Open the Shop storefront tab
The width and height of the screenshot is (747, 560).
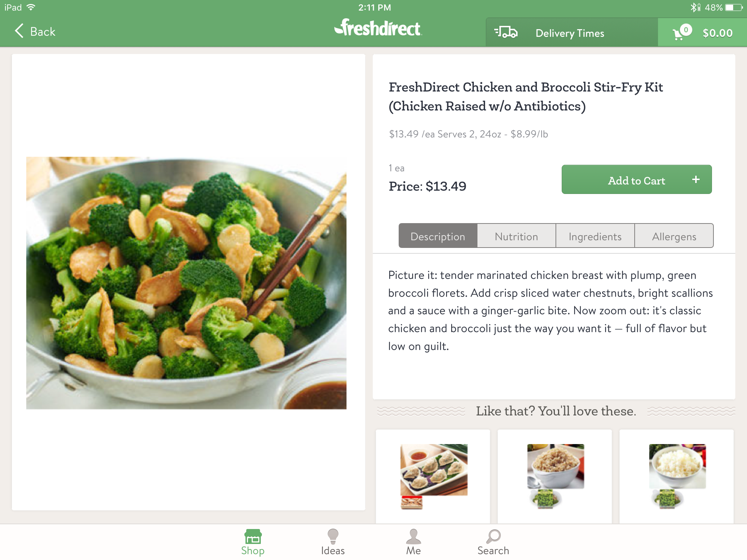[253, 542]
